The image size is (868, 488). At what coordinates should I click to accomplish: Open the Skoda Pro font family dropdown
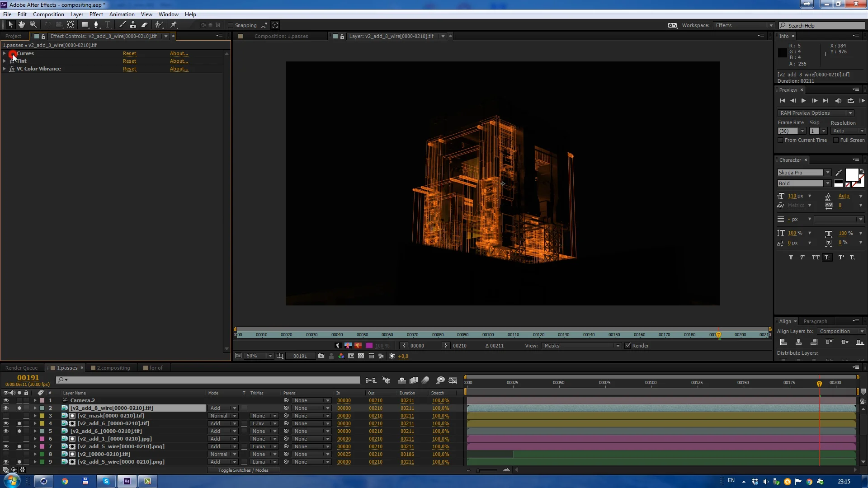(x=804, y=173)
